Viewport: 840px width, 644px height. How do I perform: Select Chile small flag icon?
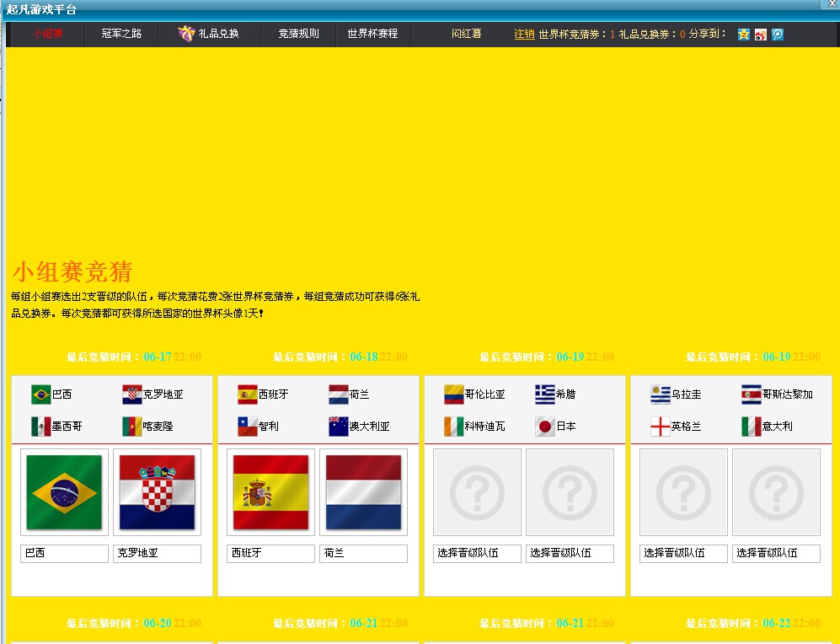[x=248, y=427]
